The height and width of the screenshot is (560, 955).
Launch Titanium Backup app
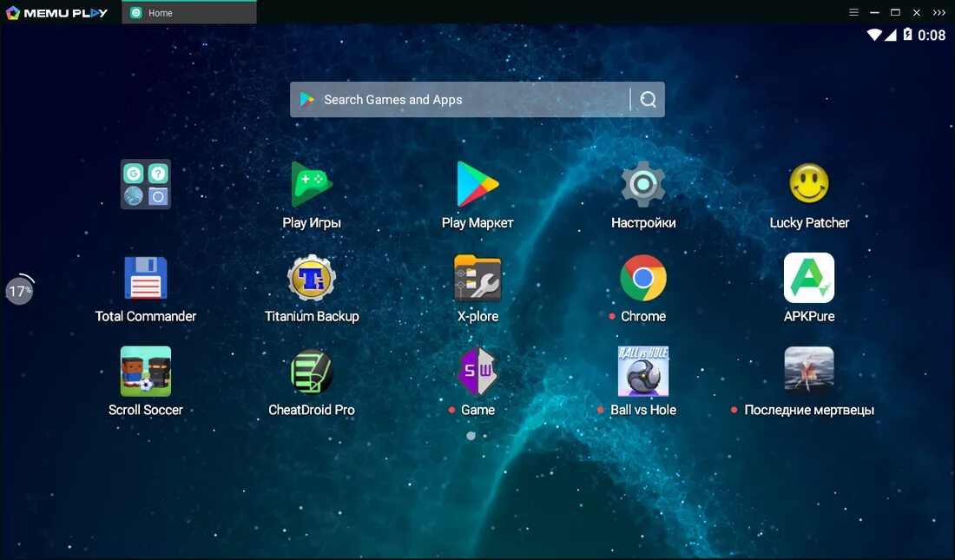311,278
